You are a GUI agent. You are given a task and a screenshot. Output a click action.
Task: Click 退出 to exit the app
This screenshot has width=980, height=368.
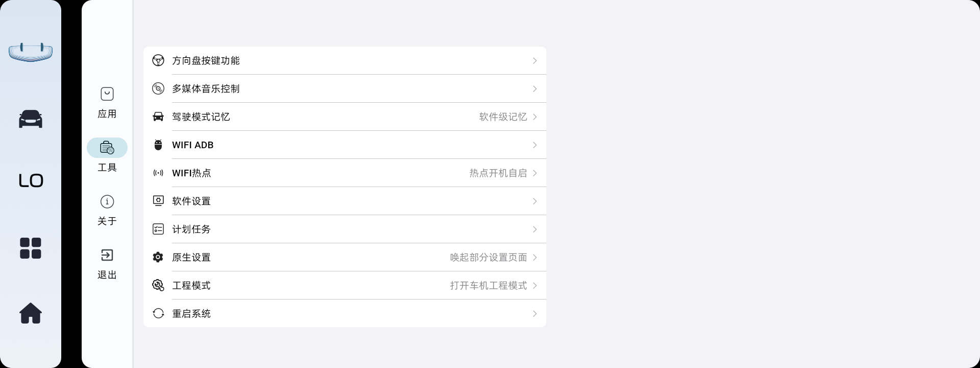[x=107, y=263]
